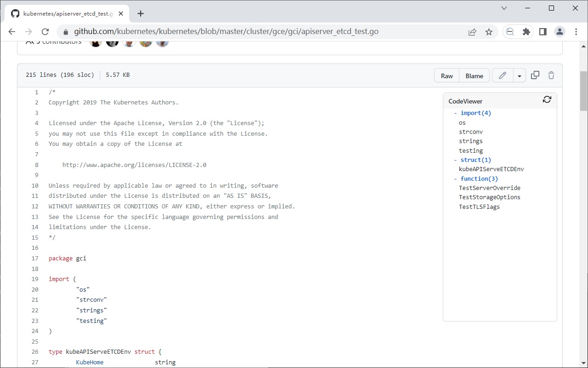The width and height of the screenshot is (588, 368).
Task: Delete the file using the trash icon
Action: click(551, 75)
